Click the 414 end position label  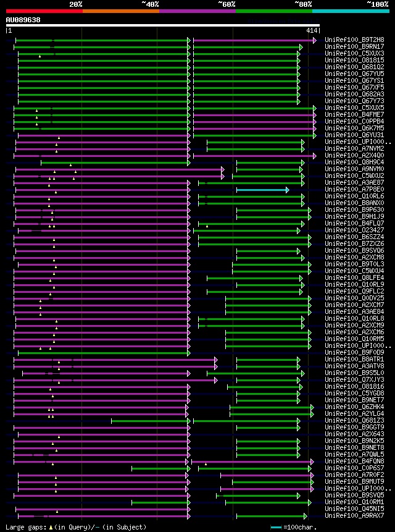pyautogui.click(x=312, y=30)
